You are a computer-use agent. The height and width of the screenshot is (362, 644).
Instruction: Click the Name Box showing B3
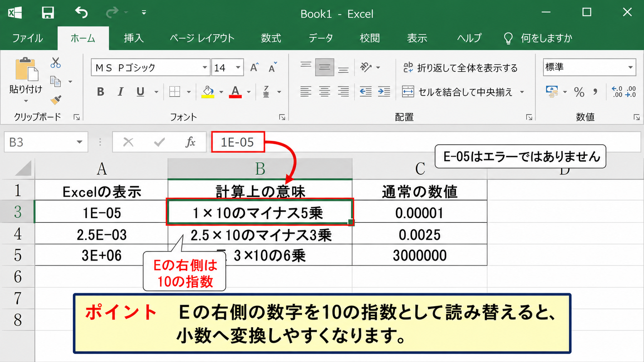point(46,142)
